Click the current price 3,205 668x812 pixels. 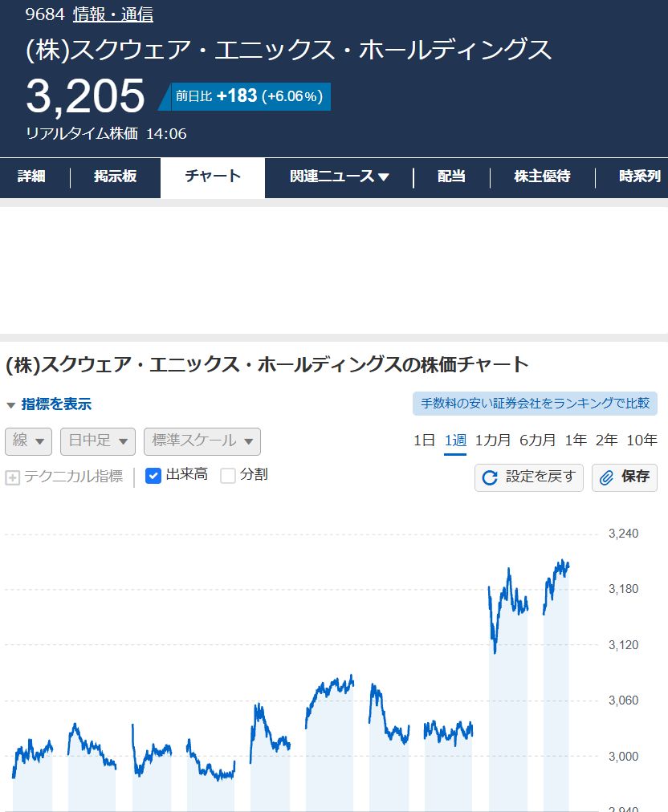point(86,95)
